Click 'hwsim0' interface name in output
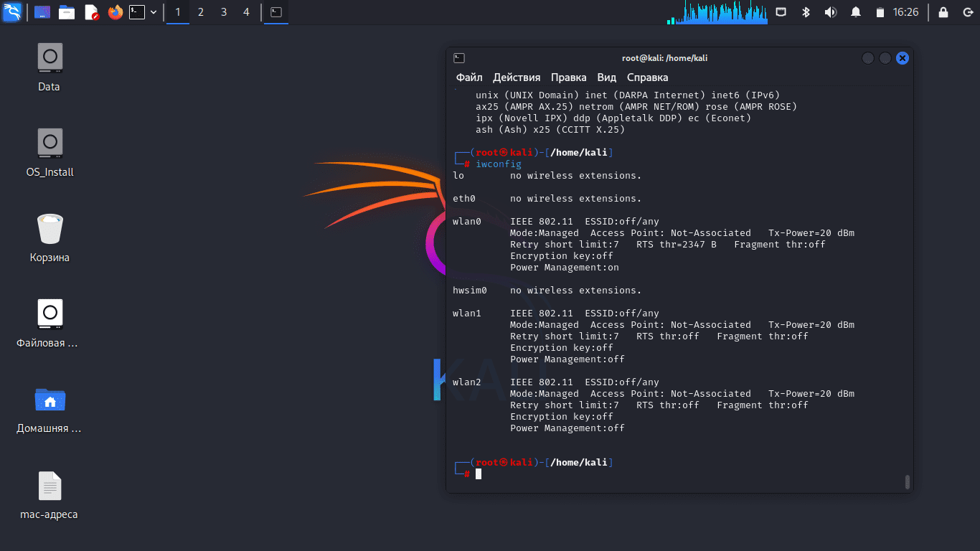This screenshot has height=551, width=980. pyautogui.click(x=470, y=291)
